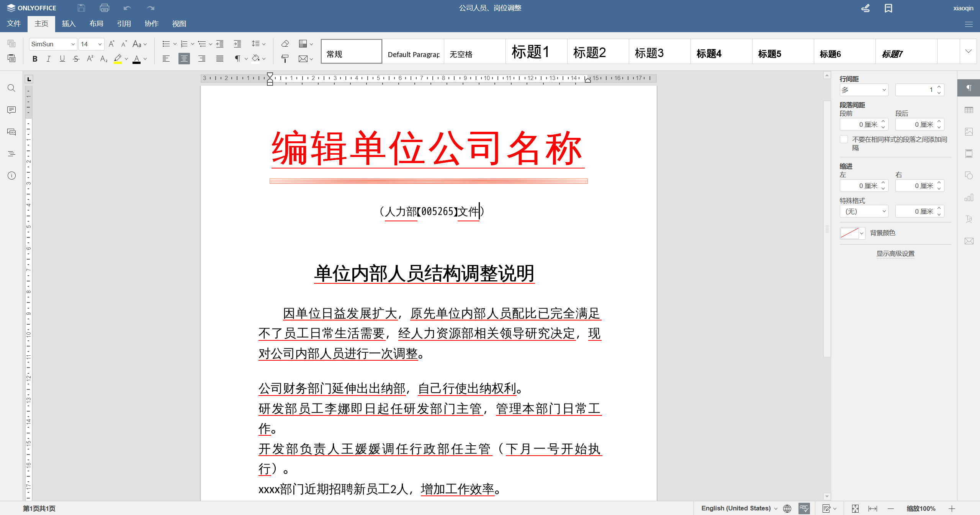This screenshot has width=980, height=515.
Task: Switch to the 插入 tab
Action: click(69, 24)
